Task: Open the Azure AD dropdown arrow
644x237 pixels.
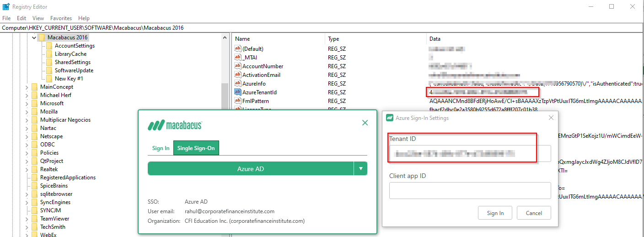Action: pos(361,169)
